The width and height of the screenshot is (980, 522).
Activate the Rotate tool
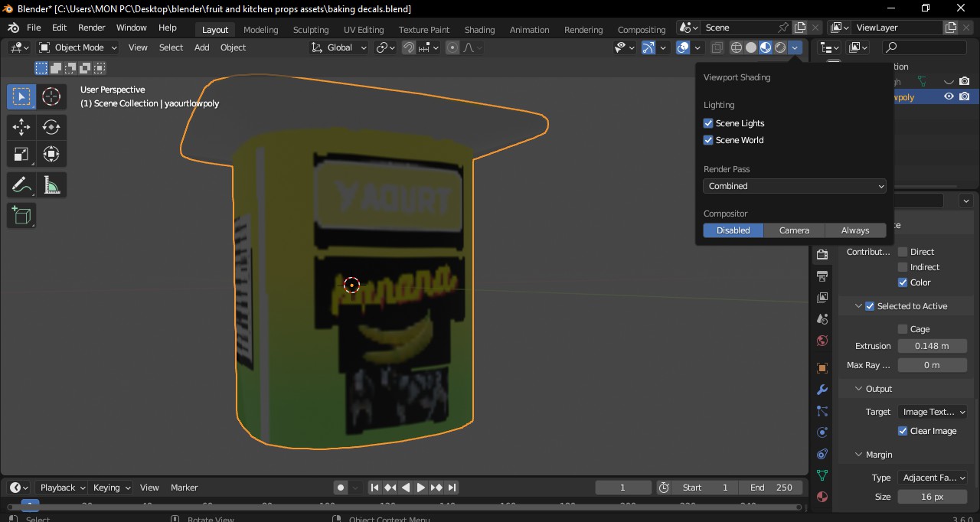[51, 127]
